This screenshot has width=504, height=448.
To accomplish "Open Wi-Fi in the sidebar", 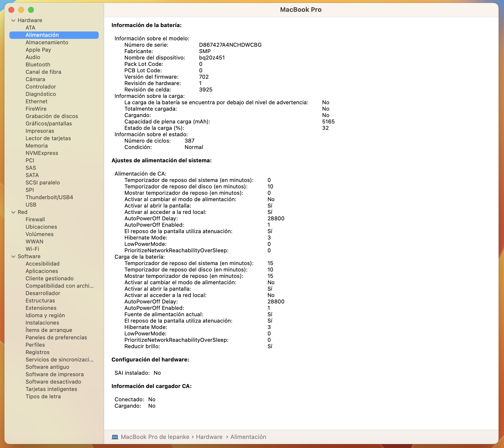I will pyautogui.click(x=32, y=249).
